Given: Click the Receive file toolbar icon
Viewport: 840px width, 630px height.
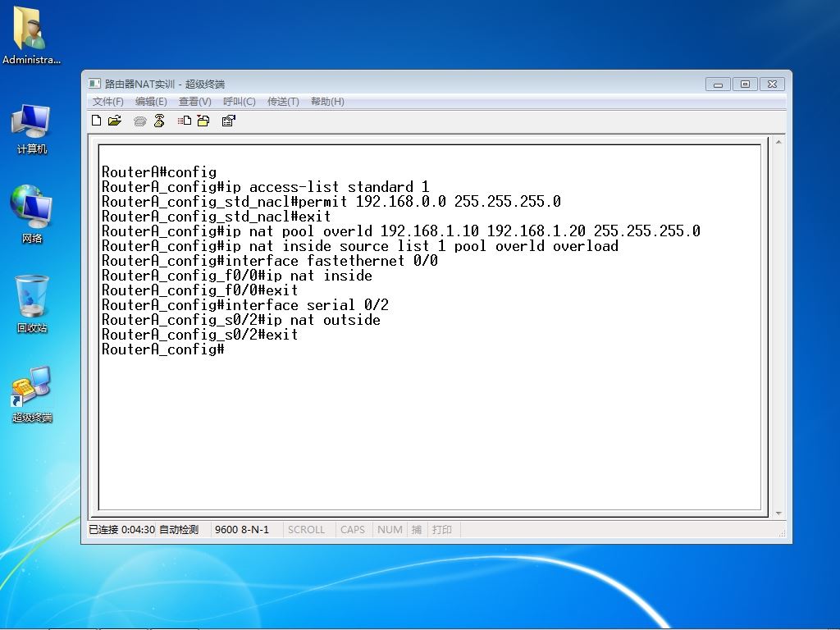Looking at the screenshot, I should (203, 121).
